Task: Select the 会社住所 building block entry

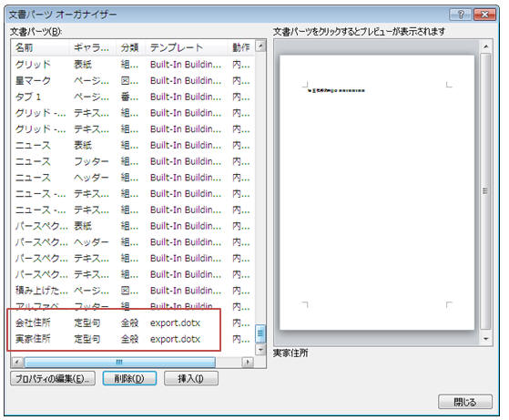Action: [x=133, y=323]
